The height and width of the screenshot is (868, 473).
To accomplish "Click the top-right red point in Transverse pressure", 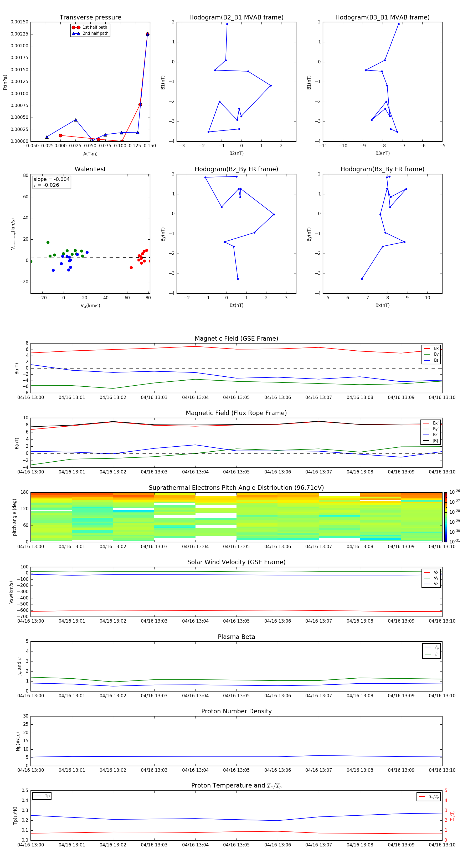I will [x=147, y=34].
